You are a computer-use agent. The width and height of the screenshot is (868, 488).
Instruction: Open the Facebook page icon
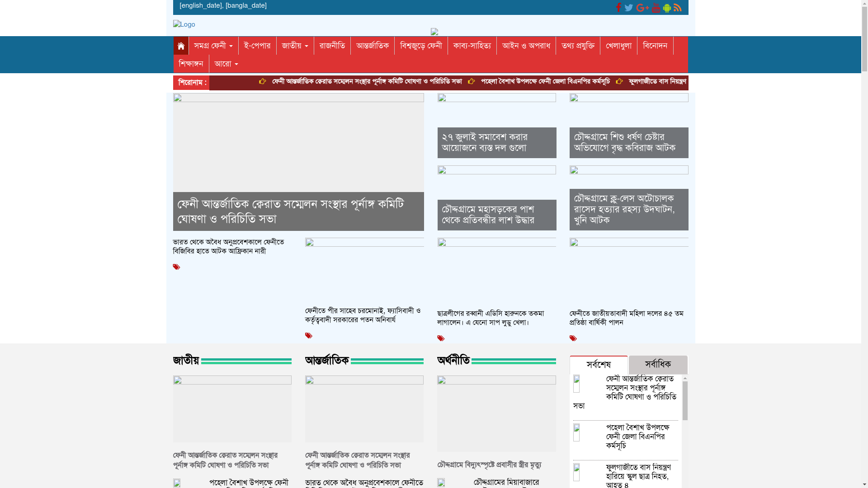point(618,8)
